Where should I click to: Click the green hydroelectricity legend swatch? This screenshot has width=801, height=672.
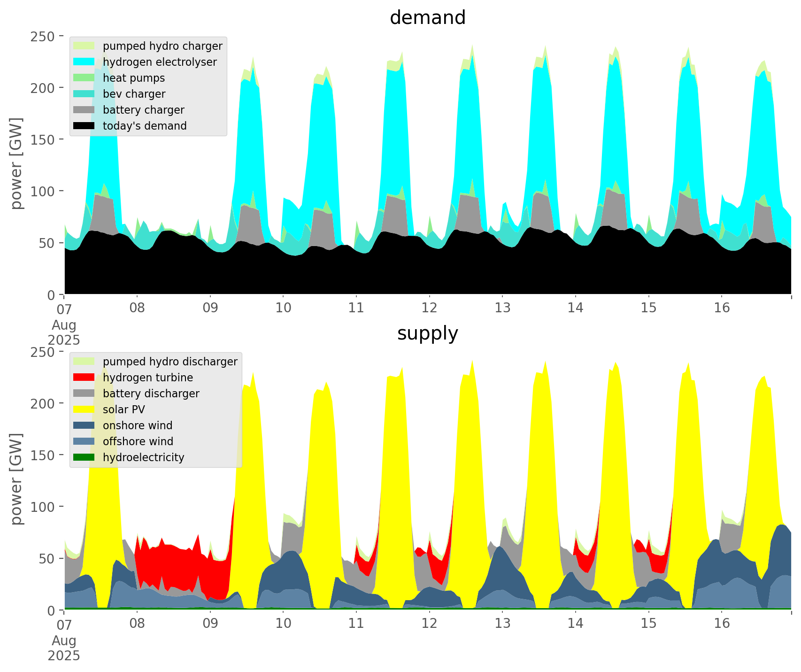[85, 457]
